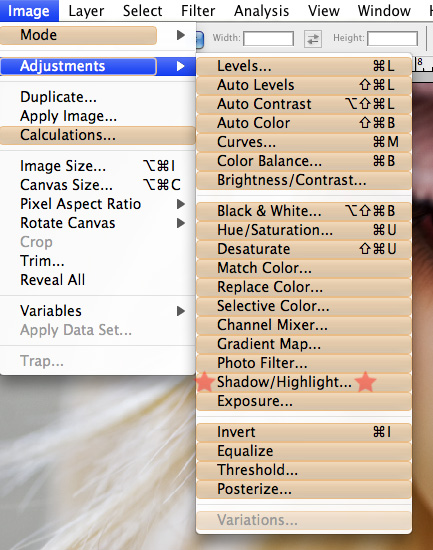Open Image Size... dialog

(x=98, y=166)
